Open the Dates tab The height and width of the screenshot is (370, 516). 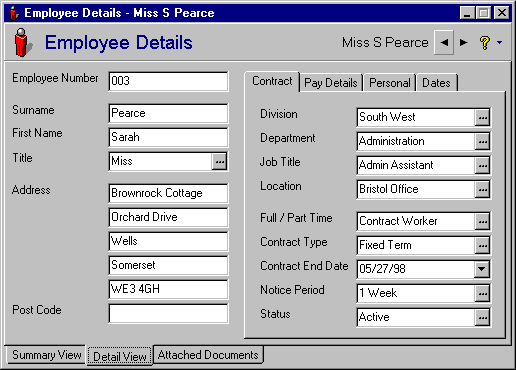(436, 83)
